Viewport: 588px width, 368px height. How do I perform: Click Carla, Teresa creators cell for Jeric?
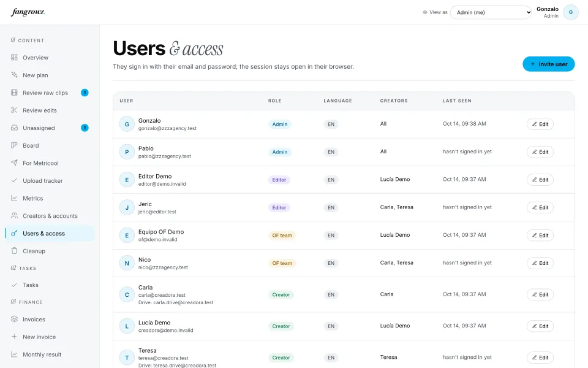396,207
